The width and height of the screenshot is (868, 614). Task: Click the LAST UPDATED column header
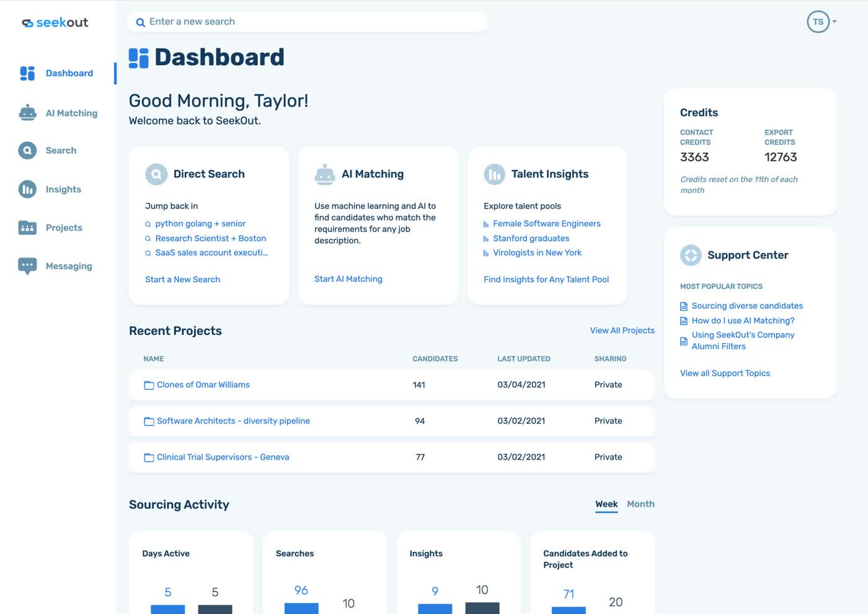[x=524, y=359]
